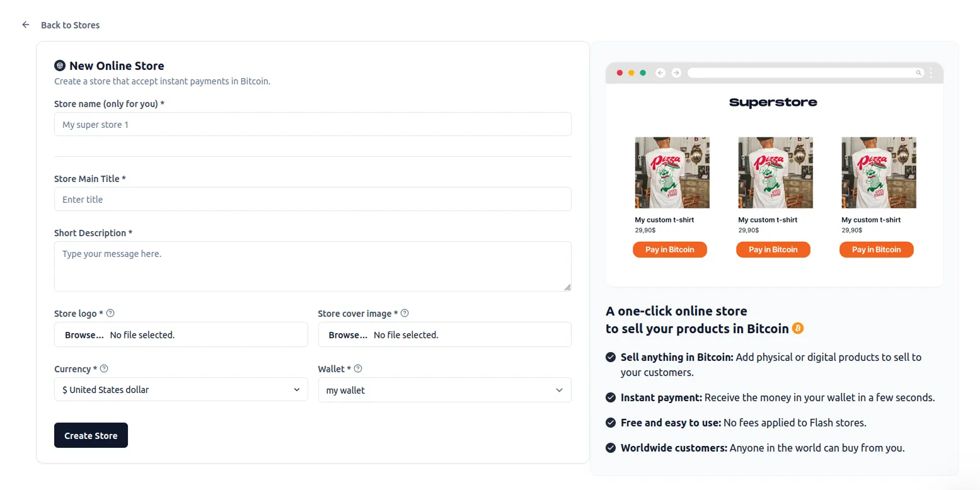This screenshot has width=980, height=490.
Task: Open the Wallet dropdown
Action: (x=444, y=390)
